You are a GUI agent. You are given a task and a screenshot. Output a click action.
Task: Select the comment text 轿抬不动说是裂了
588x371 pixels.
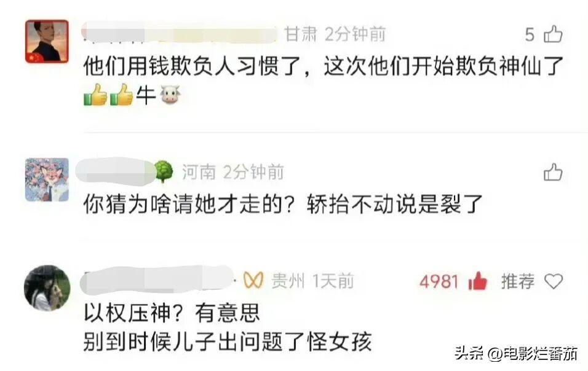coord(394,205)
